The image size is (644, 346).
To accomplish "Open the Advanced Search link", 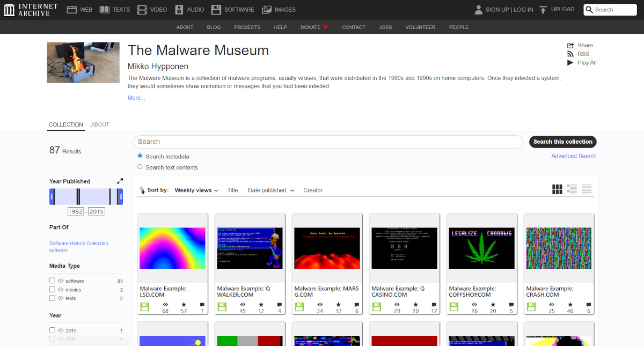I will pos(574,156).
